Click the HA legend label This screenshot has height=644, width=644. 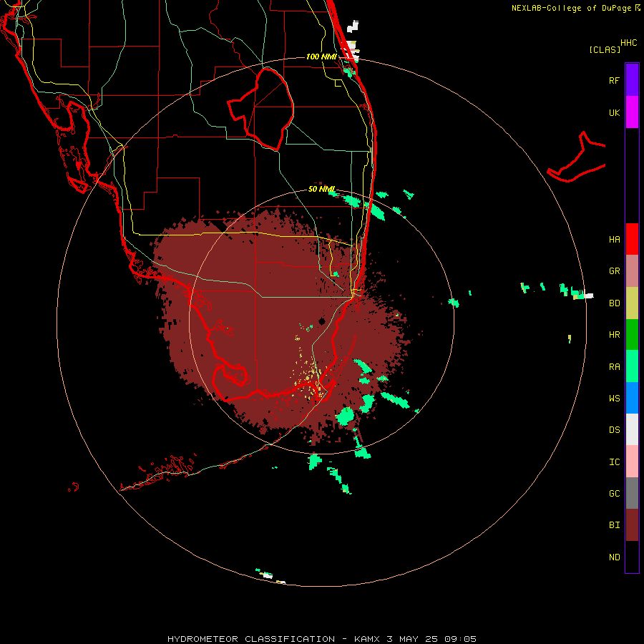tap(614, 239)
